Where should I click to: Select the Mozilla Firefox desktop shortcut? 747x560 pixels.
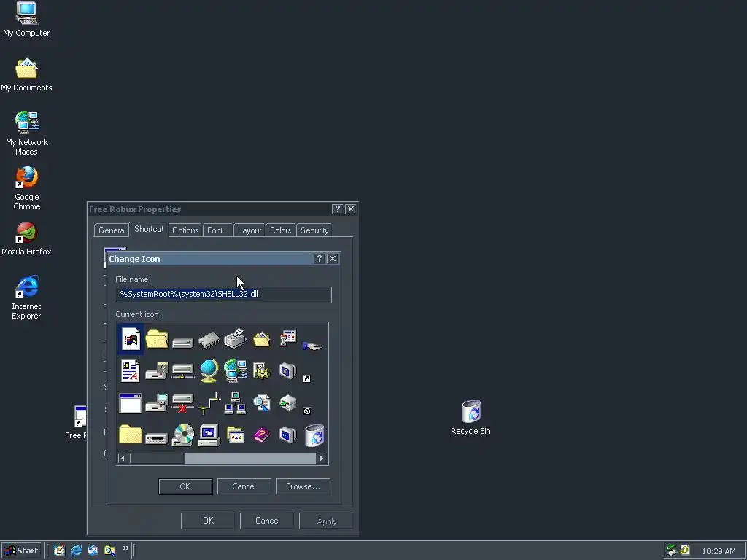click(x=26, y=238)
